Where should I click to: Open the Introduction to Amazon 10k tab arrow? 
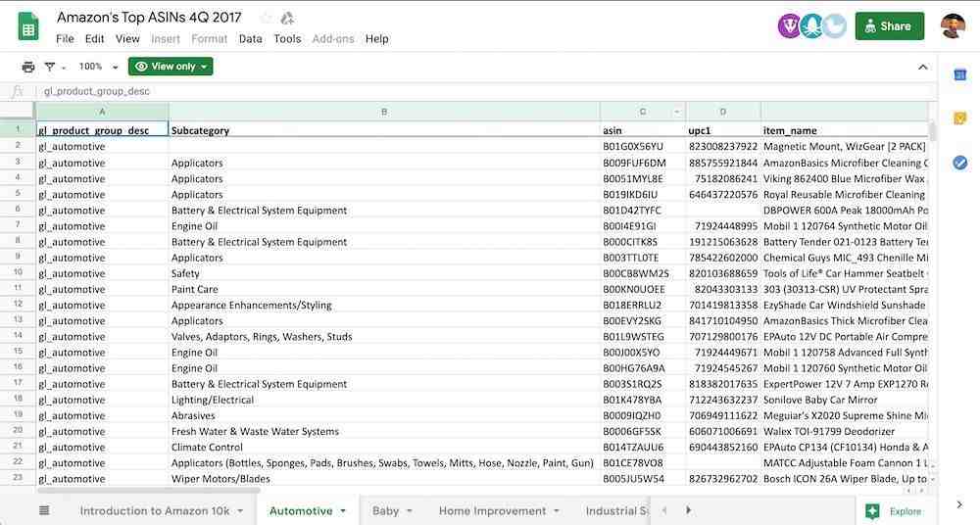coord(240,511)
